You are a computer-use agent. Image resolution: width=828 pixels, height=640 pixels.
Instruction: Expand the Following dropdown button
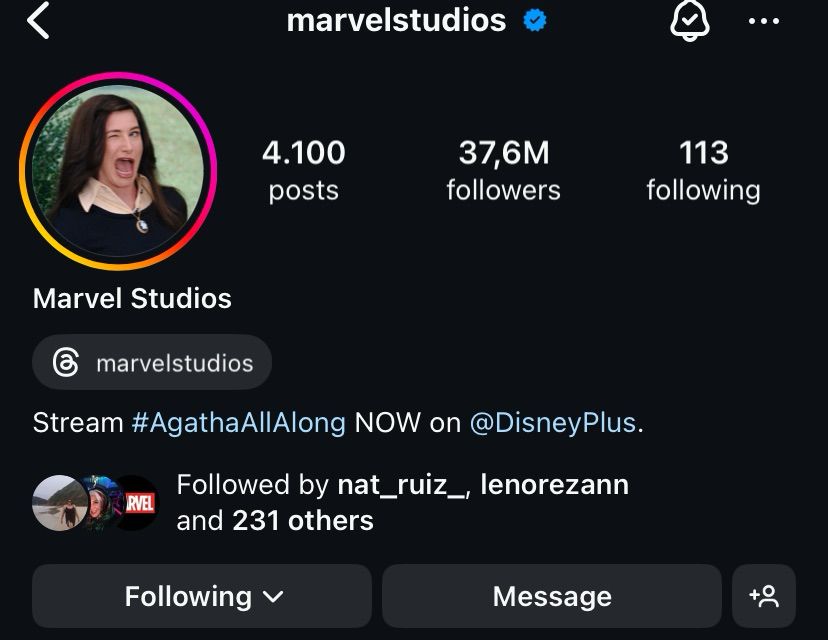(202, 596)
